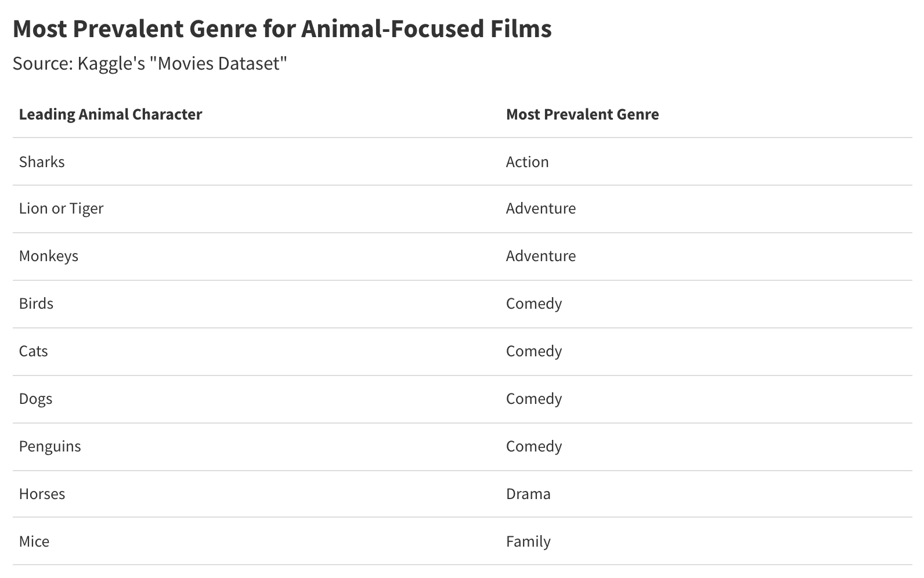The height and width of the screenshot is (578, 924).
Task: Click the Penguins table cell
Action: tap(49, 446)
